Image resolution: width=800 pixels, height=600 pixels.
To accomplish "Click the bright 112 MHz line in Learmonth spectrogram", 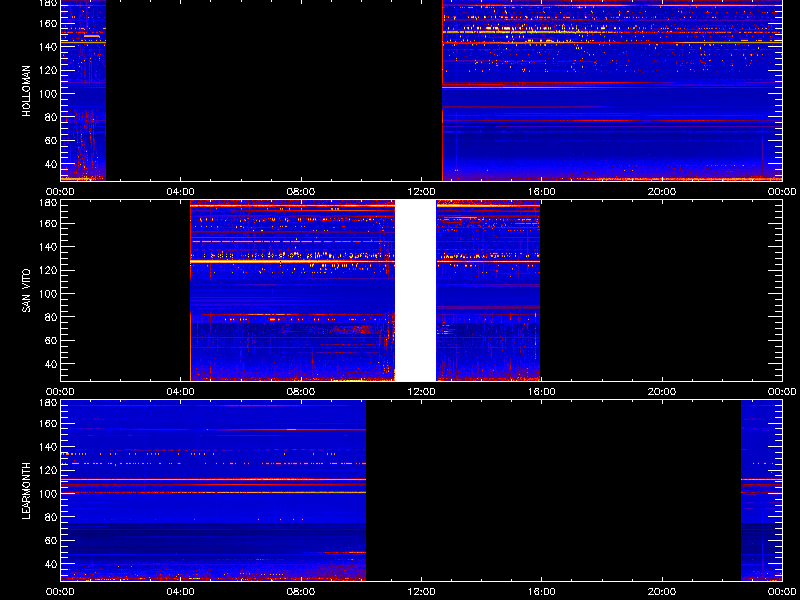I will pos(213,480).
